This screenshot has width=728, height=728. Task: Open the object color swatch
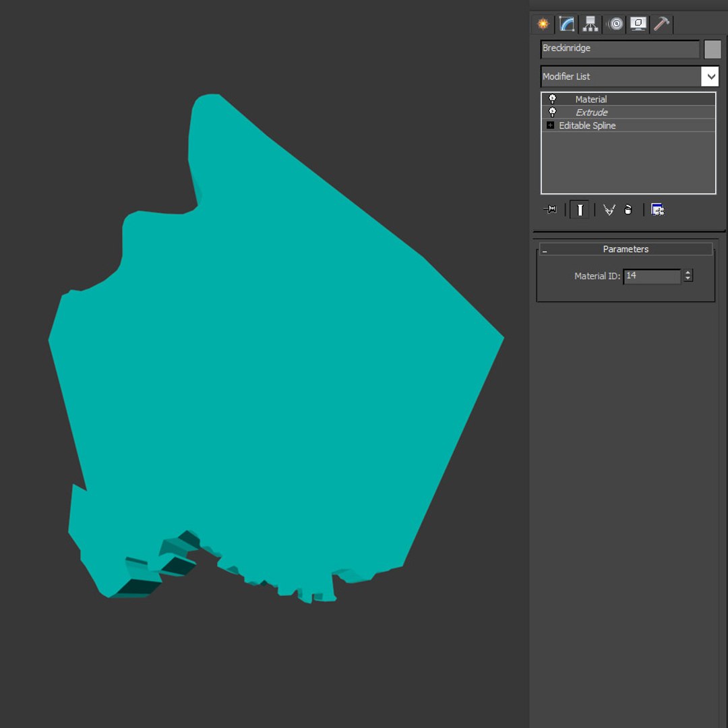point(712,49)
